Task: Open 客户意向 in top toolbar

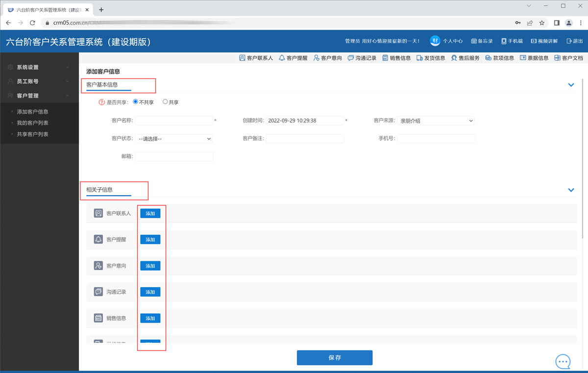Action: click(327, 58)
